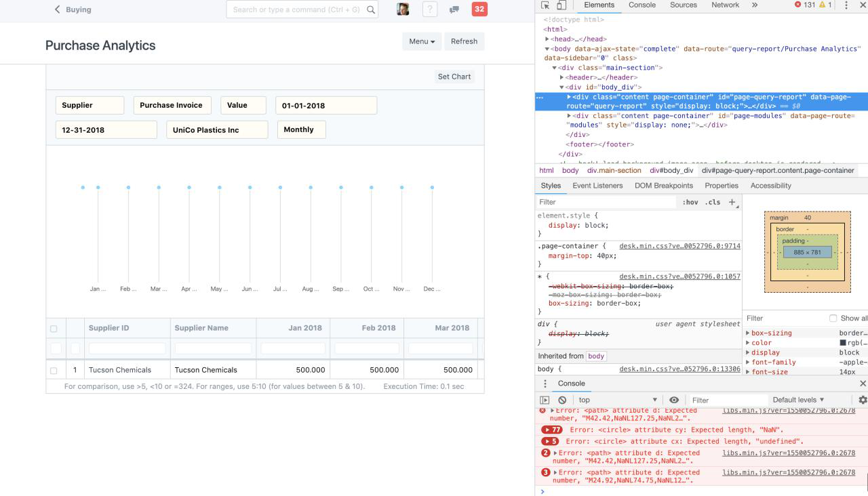Click the Set Chart button
The image size is (868, 496).
(x=454, y=77)
